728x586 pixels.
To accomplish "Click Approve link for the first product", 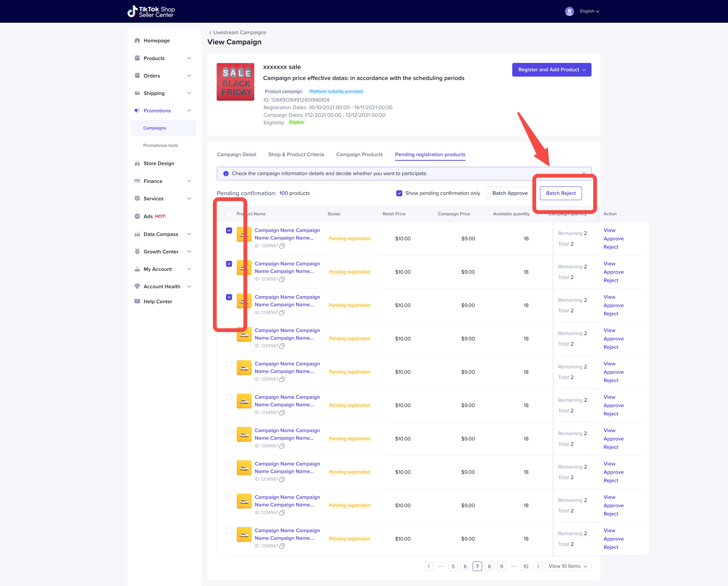I will pyautogui.click(x=613, y=239).
